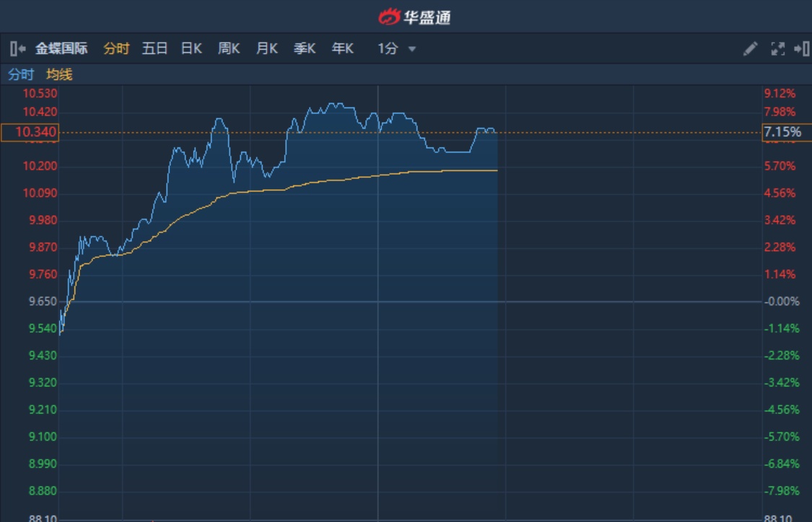This screenshot has height=522, width=812.
Task: Switch to the 月K tab
Action: point(267,49)
